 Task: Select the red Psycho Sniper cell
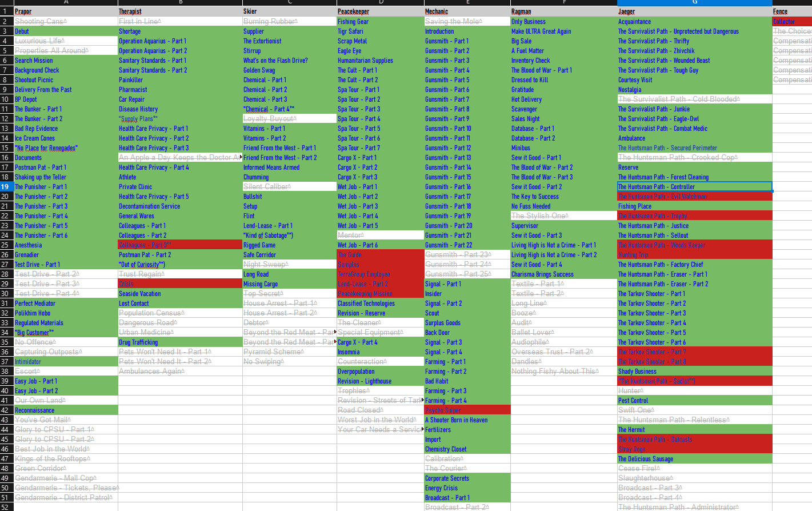[467, 410]
